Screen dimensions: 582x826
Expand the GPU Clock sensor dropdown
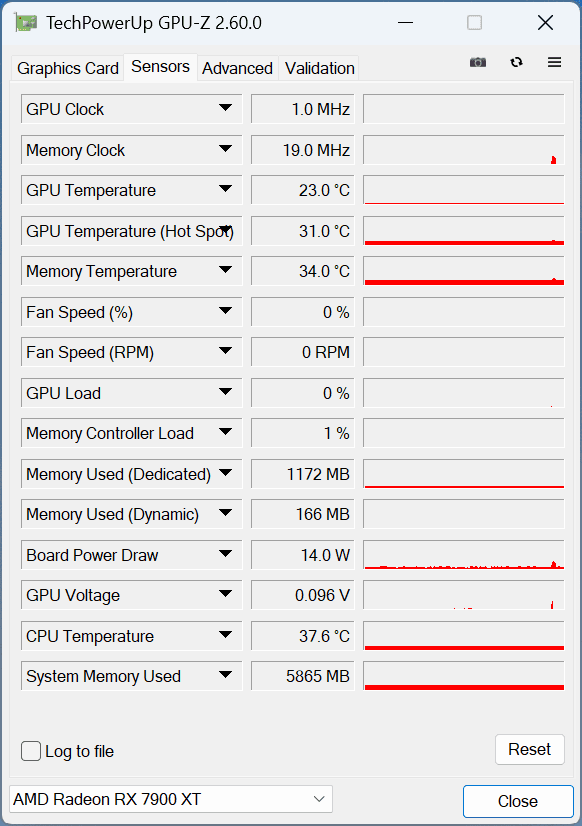225,108
